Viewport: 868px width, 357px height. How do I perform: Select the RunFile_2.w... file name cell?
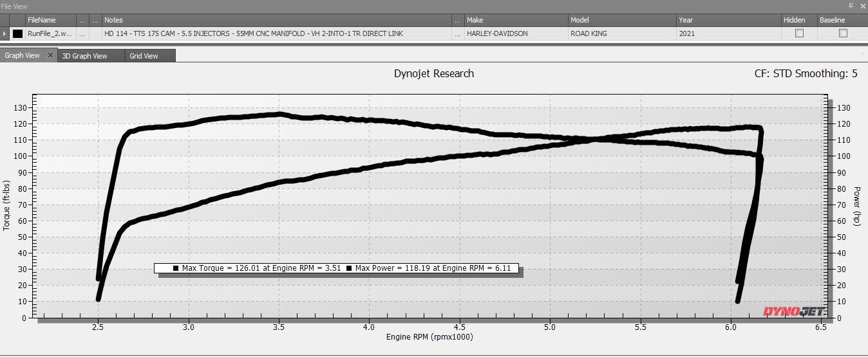pyautogui.click(x=51, y=33)
